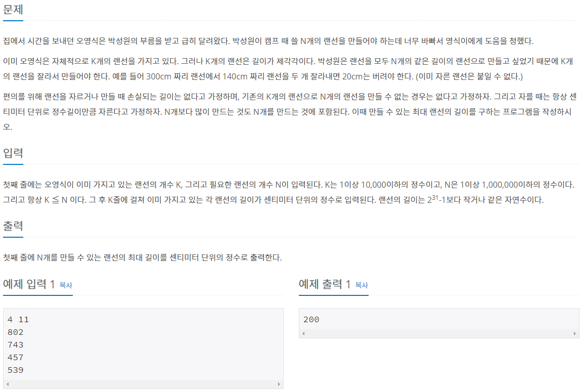Click the value 539 in sample input
584x392 pixels.
point(15,370)
